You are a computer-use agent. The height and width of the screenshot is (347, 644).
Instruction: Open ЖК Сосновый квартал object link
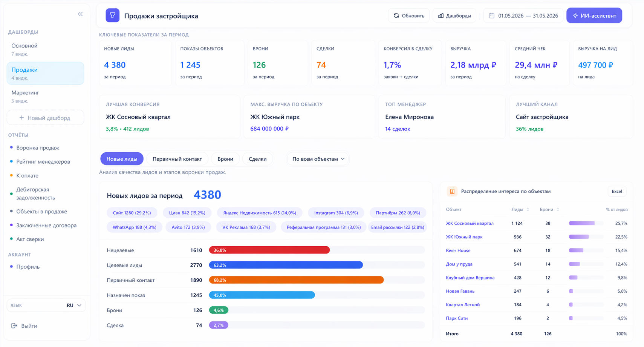[470, 223]
